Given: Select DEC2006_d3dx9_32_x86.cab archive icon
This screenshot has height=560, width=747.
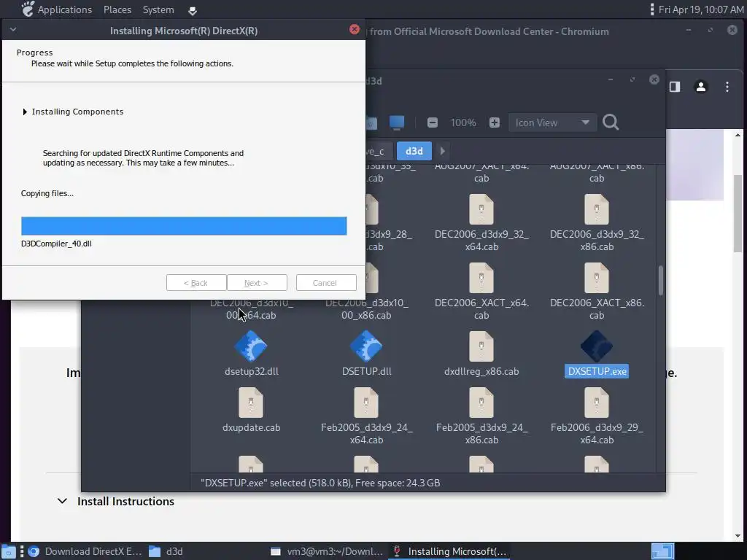Looking at the screenshot, I should (597, 209).
